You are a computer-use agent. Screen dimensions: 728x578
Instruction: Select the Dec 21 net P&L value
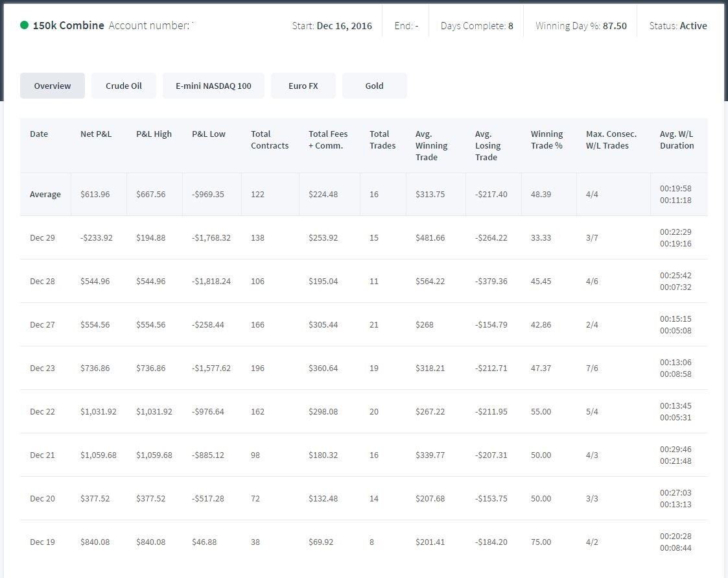coord(99,455)
